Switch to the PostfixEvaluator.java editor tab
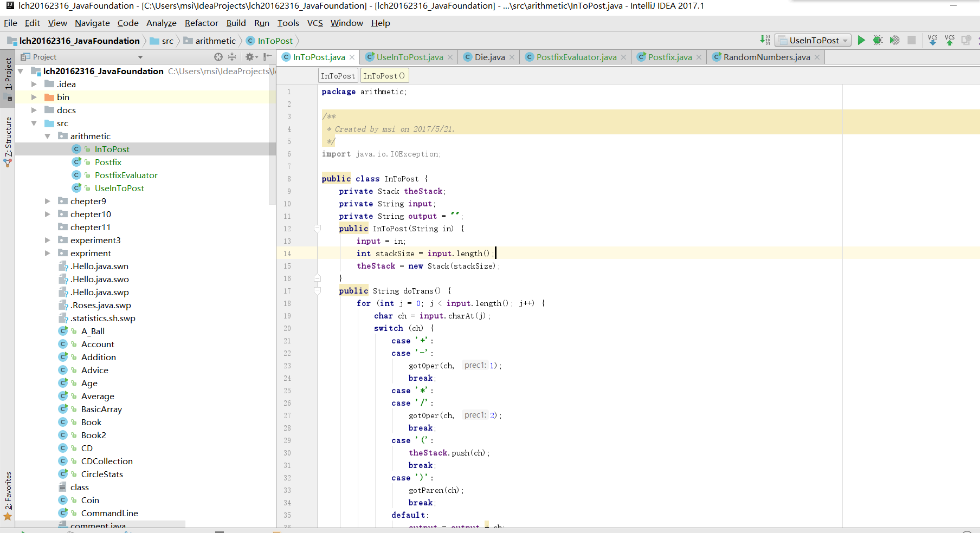980x533 pixels. [x=576, y=57]
